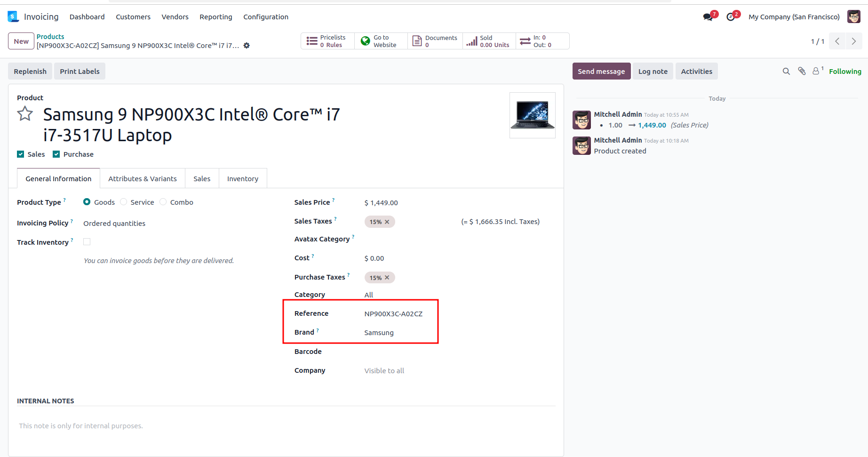
Task: Switch to Attributes & Variants tab
Action: click(143, 179)
